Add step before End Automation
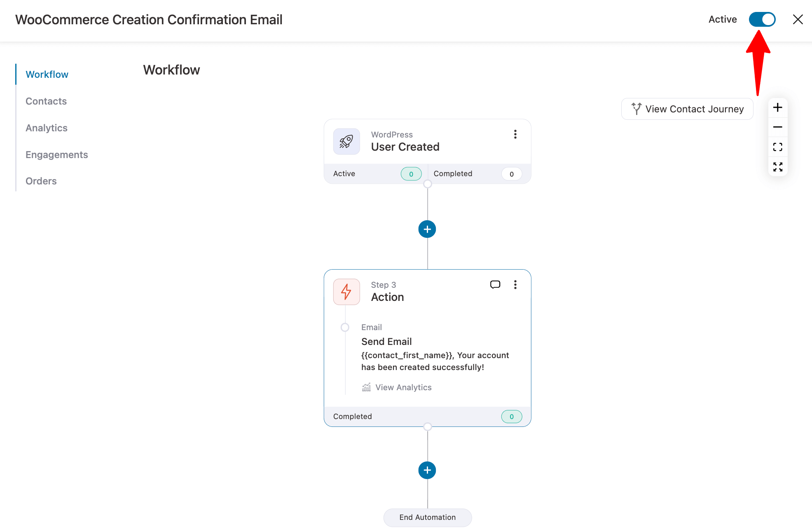This screenshot has height=531, width=812. pos(427,470)
